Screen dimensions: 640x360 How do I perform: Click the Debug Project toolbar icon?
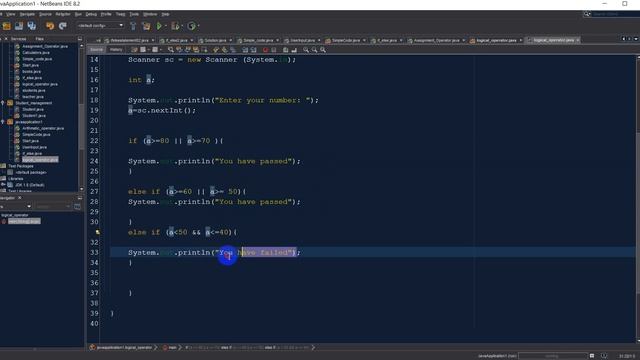click(x=175, y=26)
